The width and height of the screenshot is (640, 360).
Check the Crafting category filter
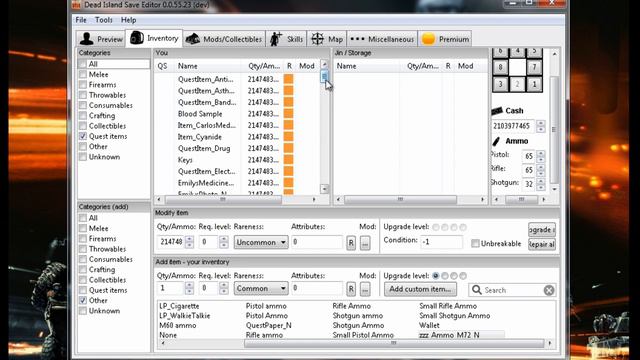(83, 116)
